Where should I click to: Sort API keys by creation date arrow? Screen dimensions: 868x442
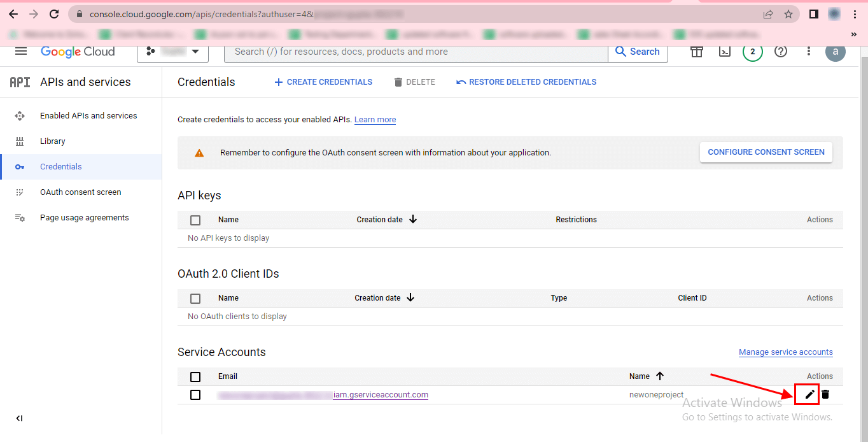(413, 219)
